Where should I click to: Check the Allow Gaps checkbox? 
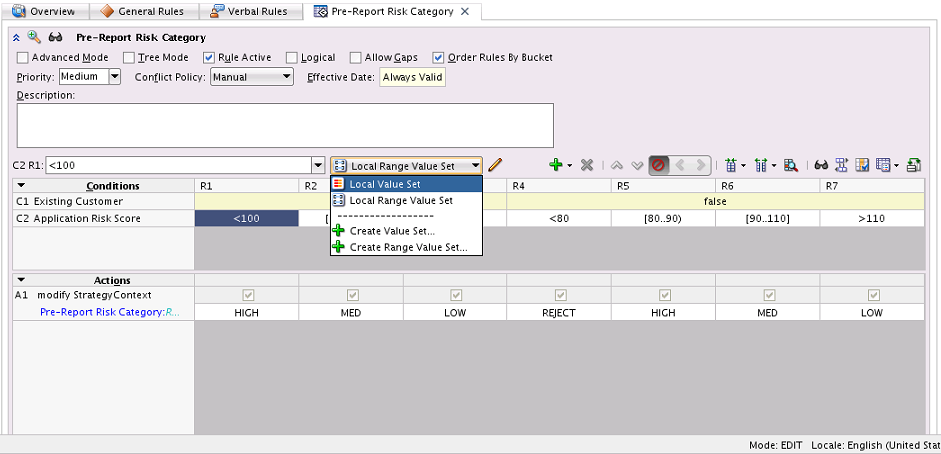coord(355,58)
